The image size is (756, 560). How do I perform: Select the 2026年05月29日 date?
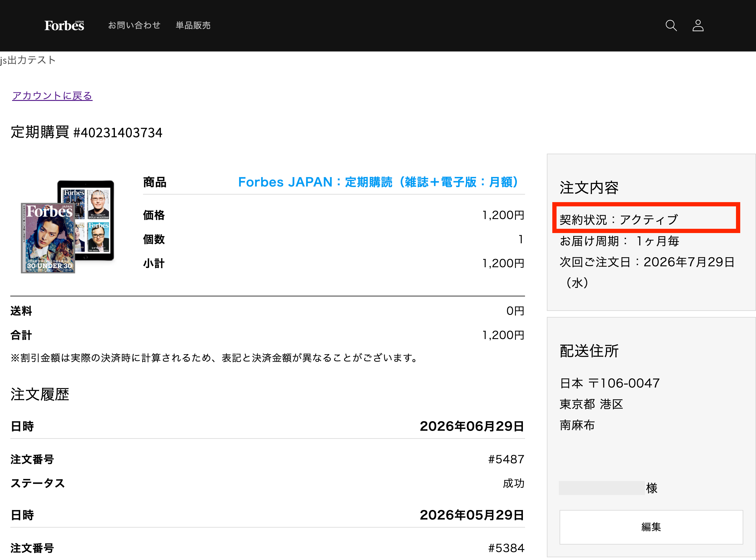pyautogui.click(x=472, y=515)
